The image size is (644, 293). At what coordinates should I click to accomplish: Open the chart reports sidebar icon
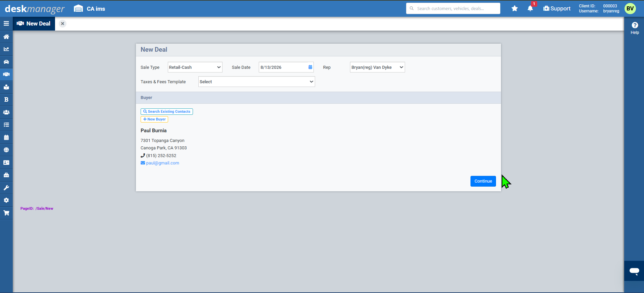point(6,49)
